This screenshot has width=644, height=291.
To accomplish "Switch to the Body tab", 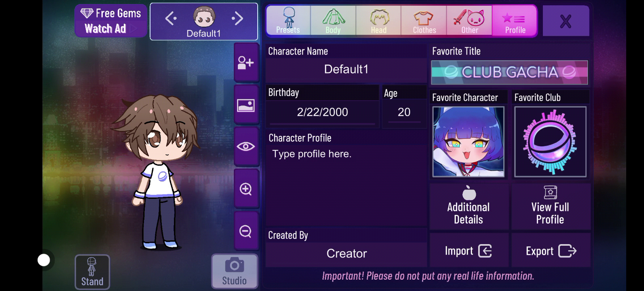I will (333, 20).
